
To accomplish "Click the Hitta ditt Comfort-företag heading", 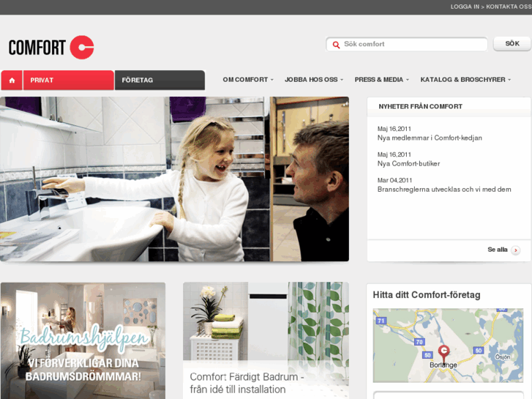I will click(x=427, y=295).
